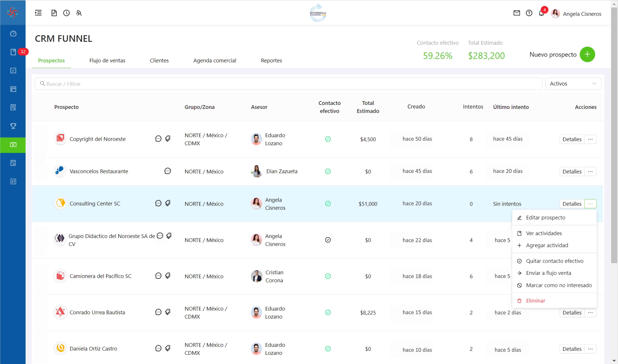The width and height of the screenshot is (618, 364).
Task: Toggle contacto efectivo check for Daniela Ortiz Castro
Action: tap(328, 348)
